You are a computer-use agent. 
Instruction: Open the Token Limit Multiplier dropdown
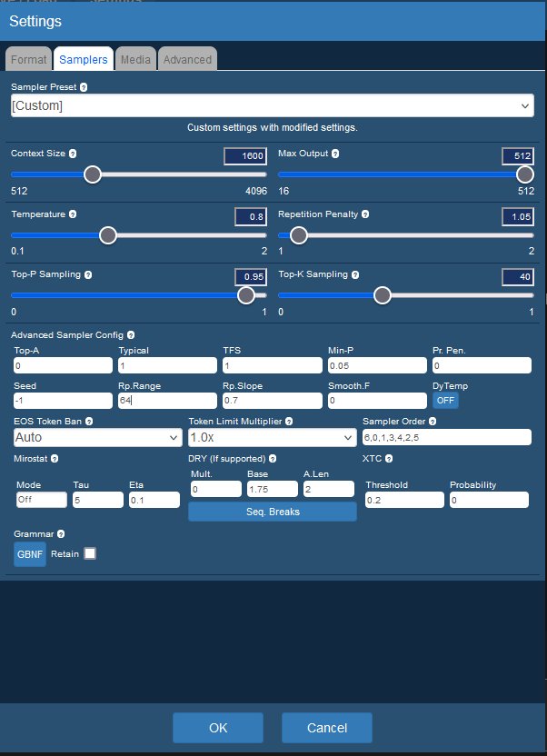(272, 437)
